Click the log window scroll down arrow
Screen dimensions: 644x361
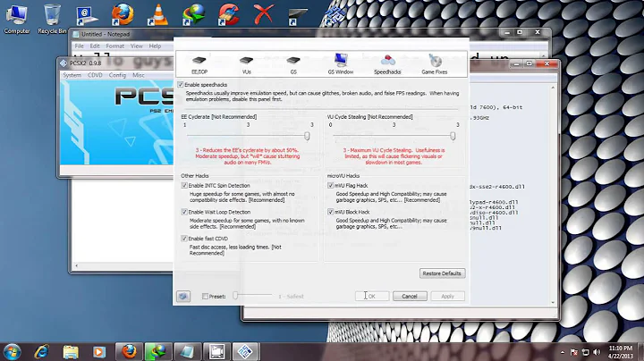(x=553, y=303)
